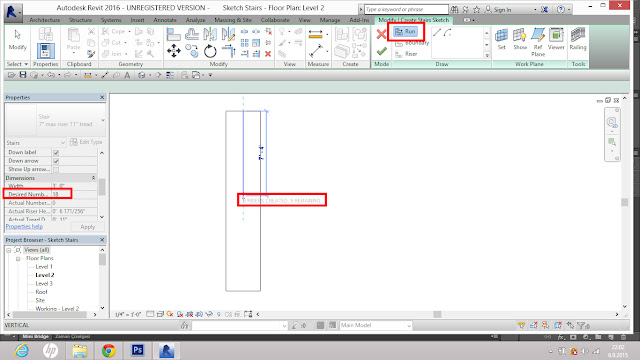Click the Help question mark icon
Image resolution: width=640 pixels, height=360 pixels.
click(561, 9)
